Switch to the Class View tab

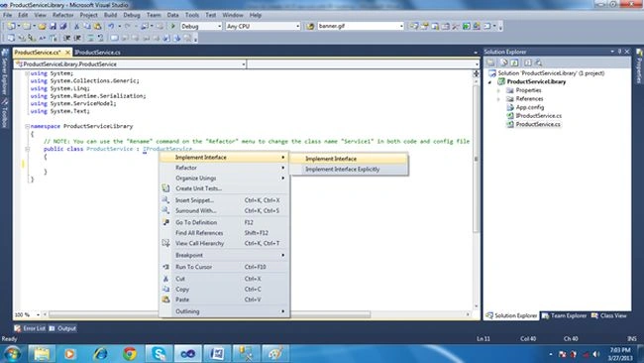(609, 315)
